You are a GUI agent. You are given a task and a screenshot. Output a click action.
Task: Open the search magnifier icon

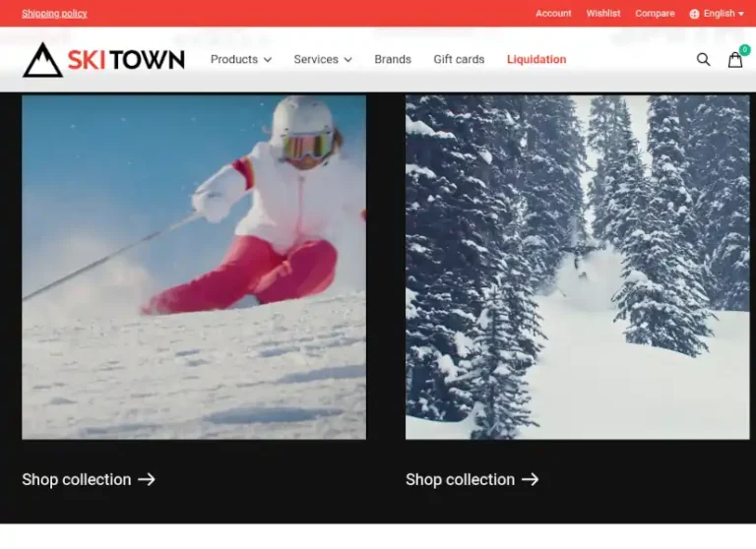tap(703, 60)
